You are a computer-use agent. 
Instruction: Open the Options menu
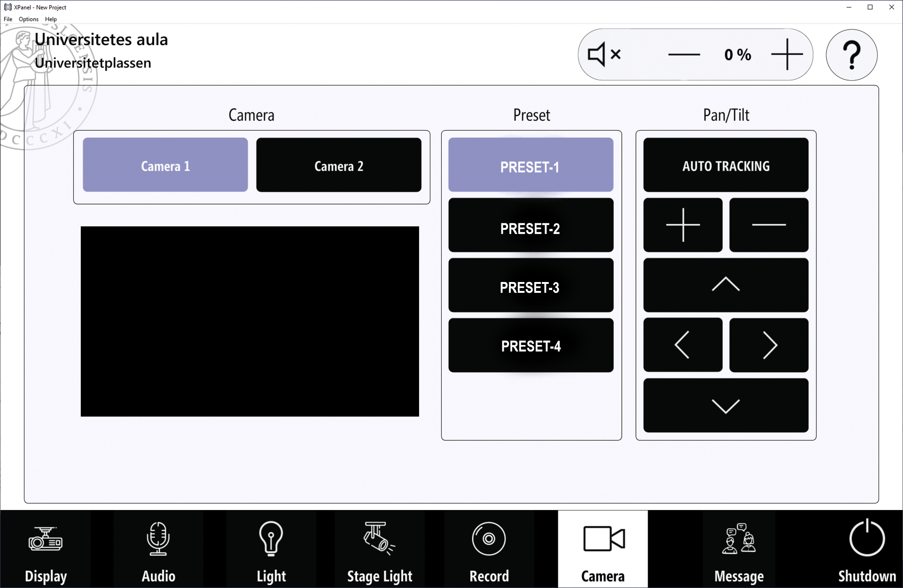coord(29,19)
